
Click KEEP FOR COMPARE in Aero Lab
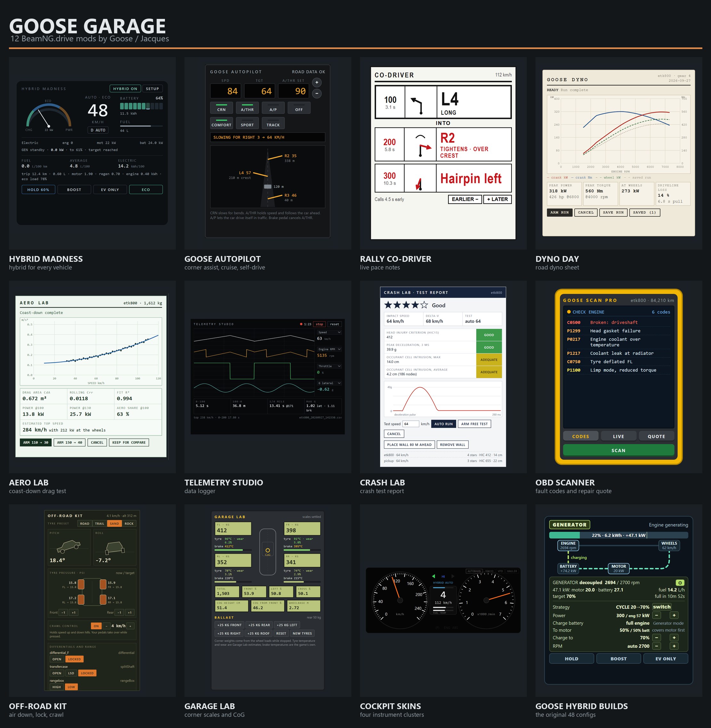click(129, 442)
